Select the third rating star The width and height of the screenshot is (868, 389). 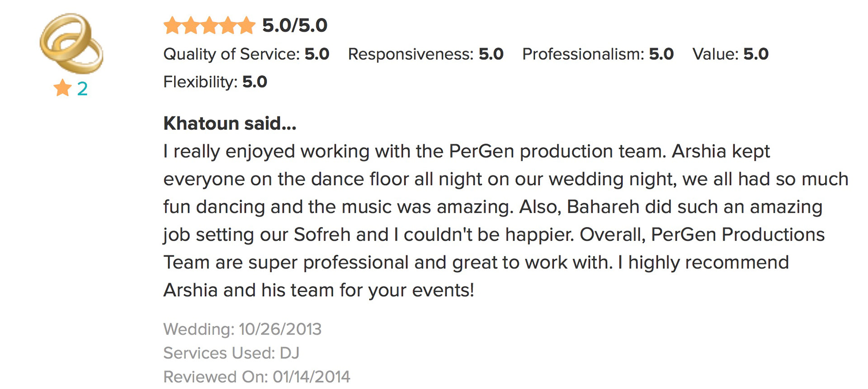click(x=209, y=26)
